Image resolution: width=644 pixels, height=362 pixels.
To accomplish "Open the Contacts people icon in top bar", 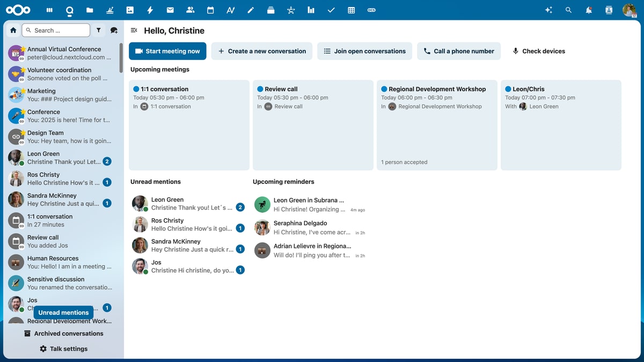I will tap(190, 10).
